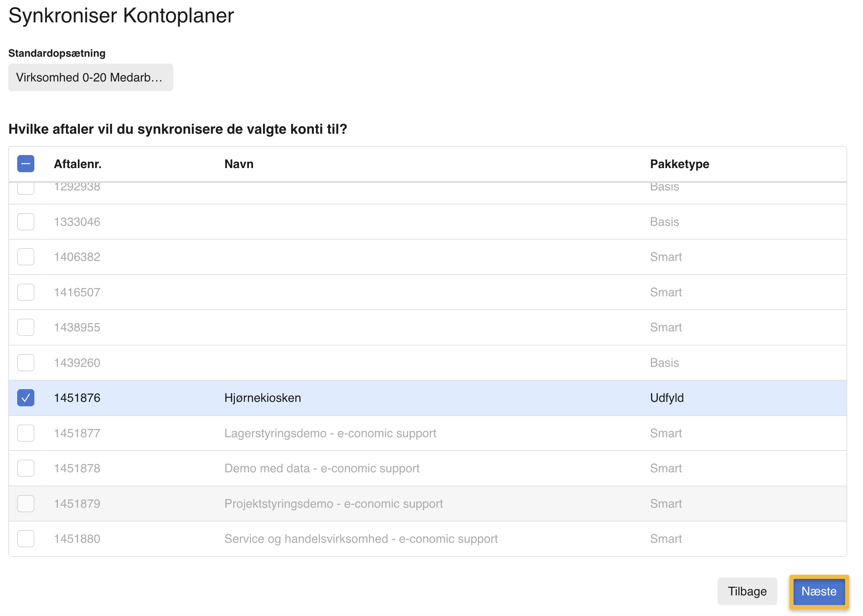
Task: Select agreement 1406382 checkbox
Action: pyautogui.click(x=26, y=257)
